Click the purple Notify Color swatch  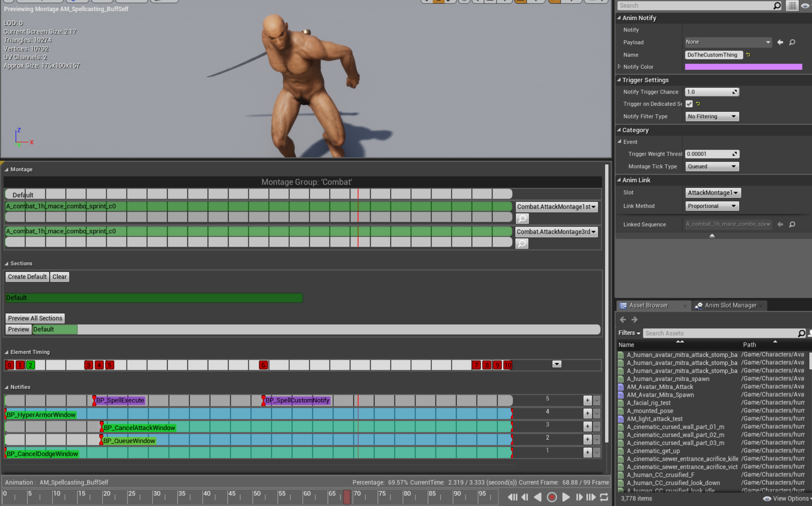tap(743, 67)
